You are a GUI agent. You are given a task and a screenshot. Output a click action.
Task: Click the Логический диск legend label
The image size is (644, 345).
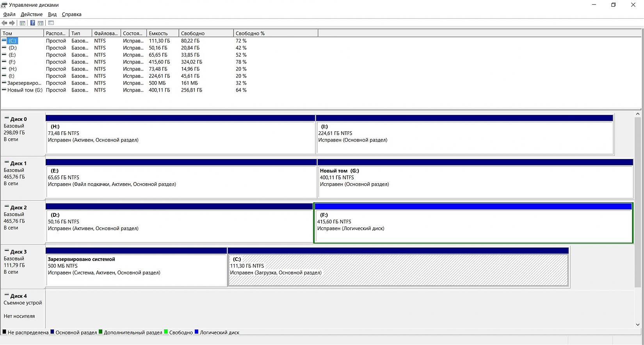pos(220,333)
